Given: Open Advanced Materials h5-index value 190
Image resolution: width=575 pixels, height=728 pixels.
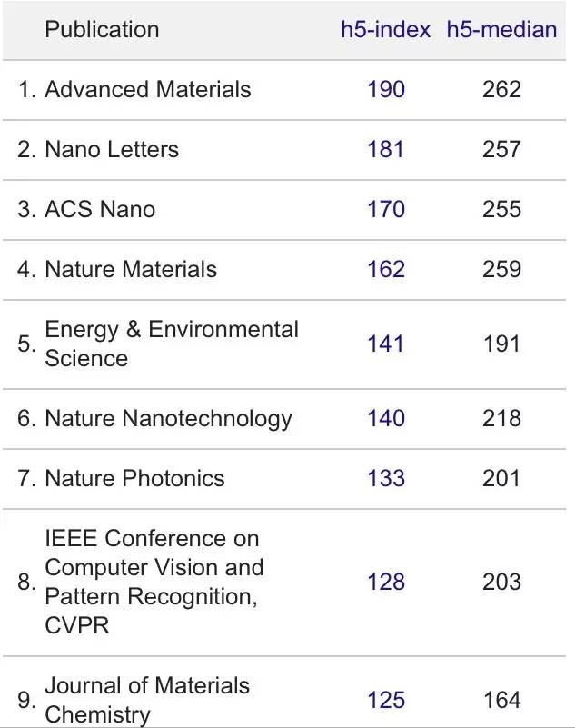Looking at the screenshot, I should coord(386,89).
